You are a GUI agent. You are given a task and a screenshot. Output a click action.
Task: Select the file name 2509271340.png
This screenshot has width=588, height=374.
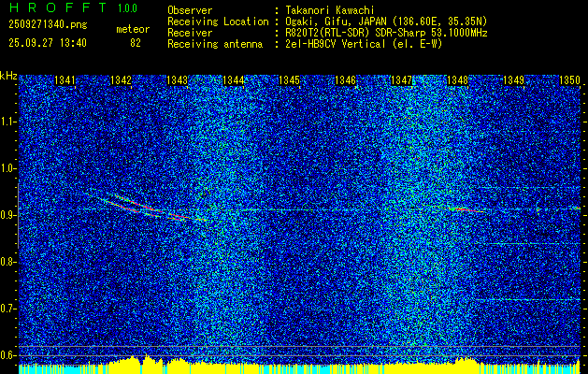click(48, 25)
